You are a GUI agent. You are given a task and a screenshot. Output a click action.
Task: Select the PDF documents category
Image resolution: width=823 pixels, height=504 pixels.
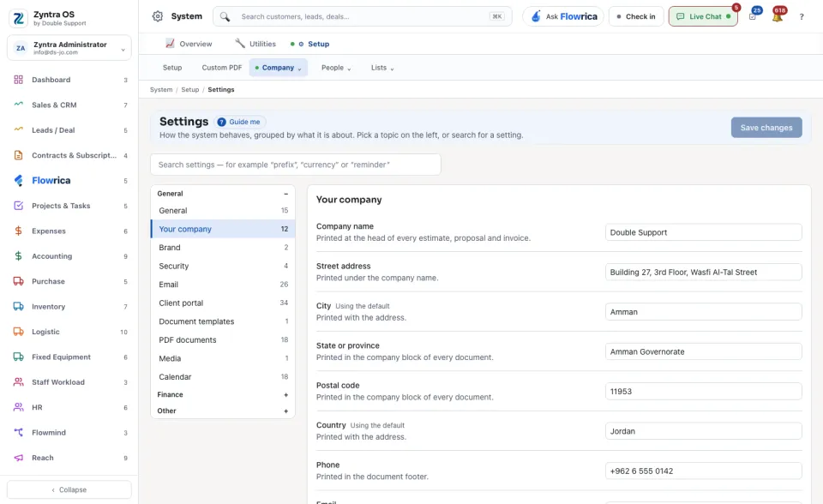click(x=223, y=340)
